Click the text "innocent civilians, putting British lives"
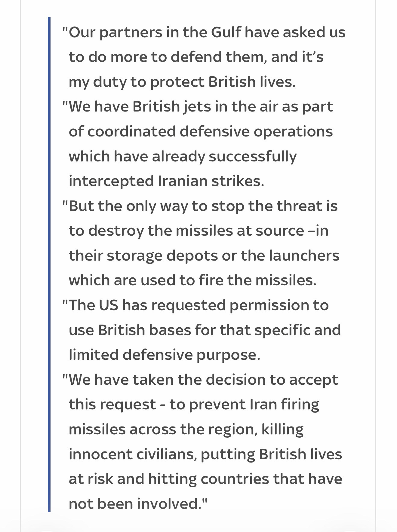The height and width of the screenshot is (532, 397). tap(205, 454)
